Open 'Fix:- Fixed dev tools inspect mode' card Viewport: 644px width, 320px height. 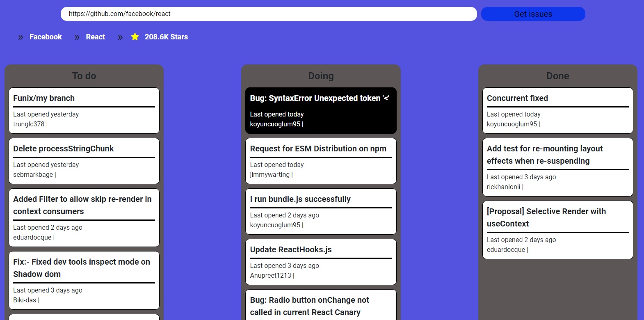tap(84, 280)
